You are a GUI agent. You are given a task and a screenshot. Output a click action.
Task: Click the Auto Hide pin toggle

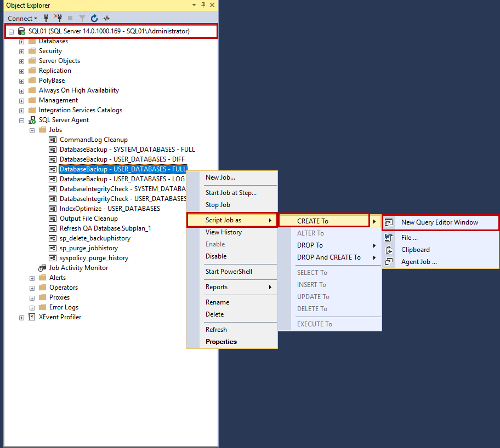[202, 5]
